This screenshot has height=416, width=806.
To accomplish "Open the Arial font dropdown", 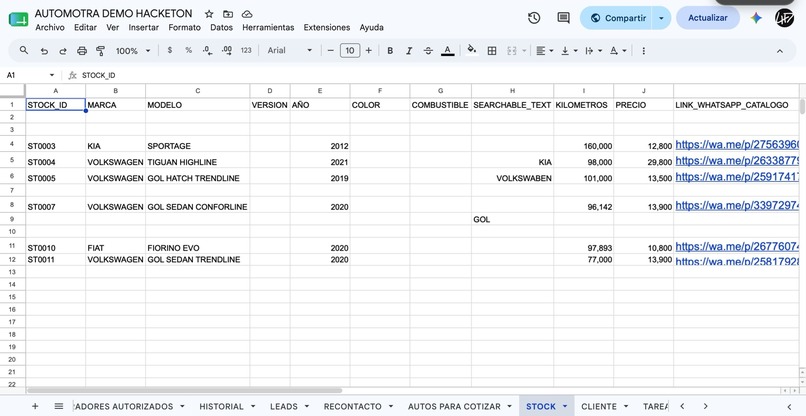I will tap(289, 50).
